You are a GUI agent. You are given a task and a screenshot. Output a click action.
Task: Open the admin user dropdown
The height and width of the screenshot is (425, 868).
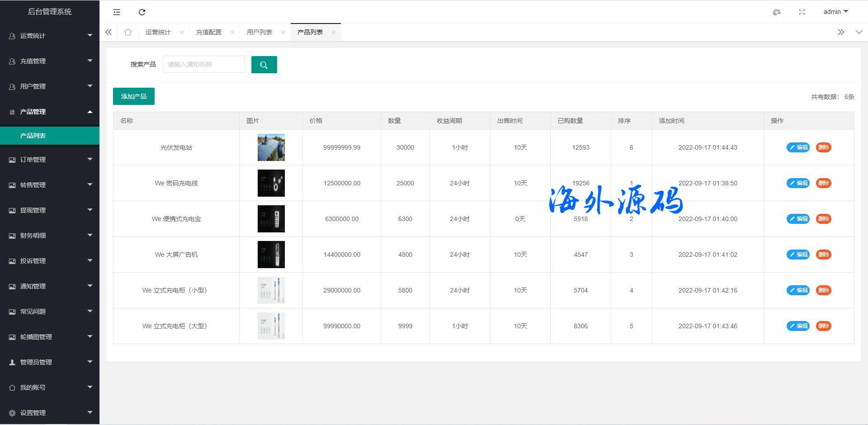[x=835, y=12]
